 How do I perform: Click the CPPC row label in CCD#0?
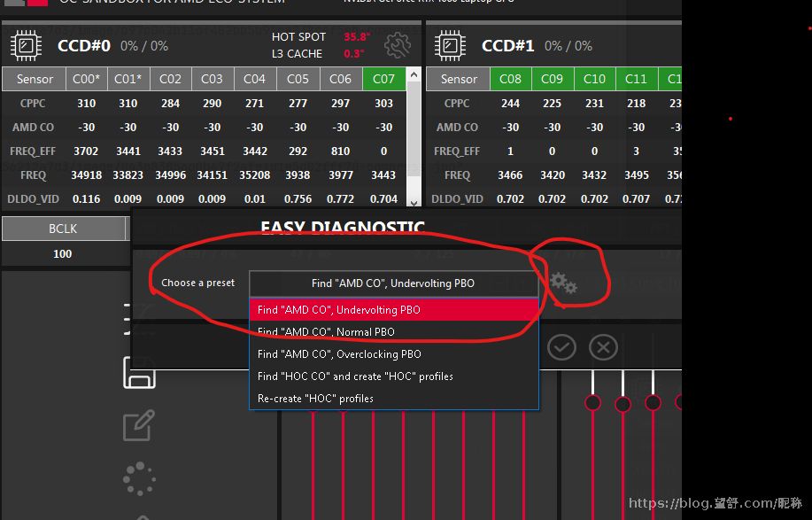33,103
